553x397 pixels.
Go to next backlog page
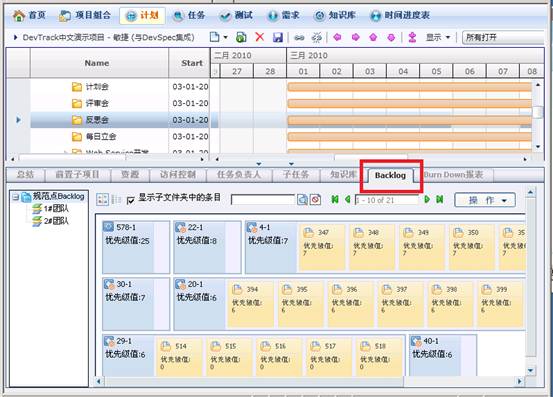[x=427, y=200]
